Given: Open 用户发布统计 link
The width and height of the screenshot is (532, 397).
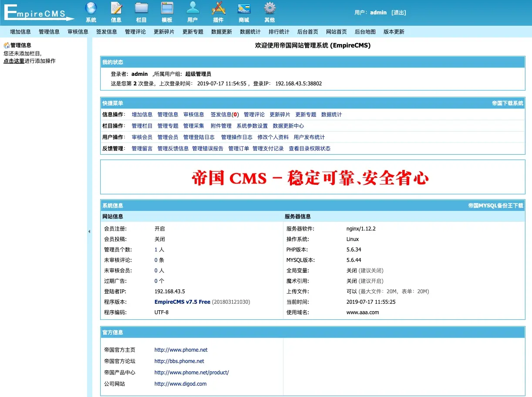Looking at the screenshot, I should click(x=309, y=137).
